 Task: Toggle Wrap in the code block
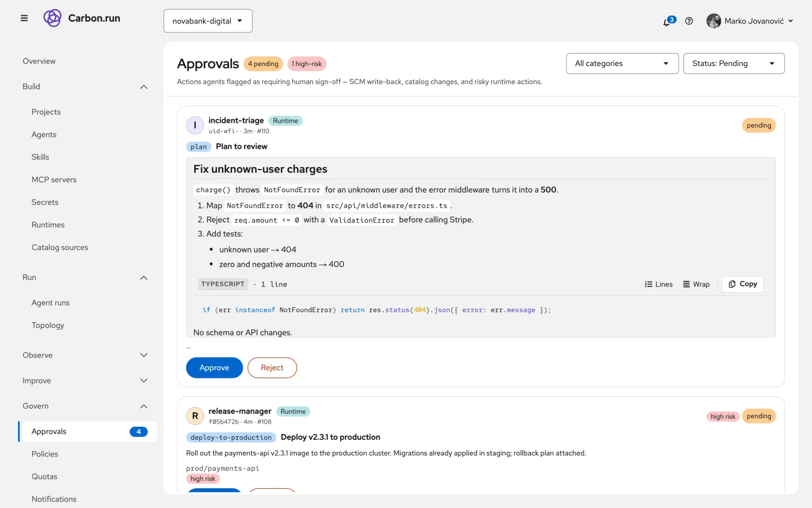696,284
